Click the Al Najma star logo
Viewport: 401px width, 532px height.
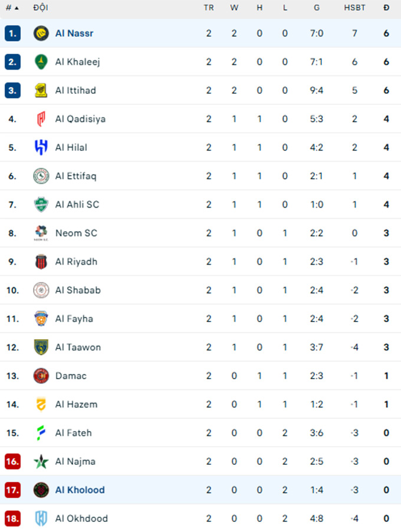click(41, 461)
